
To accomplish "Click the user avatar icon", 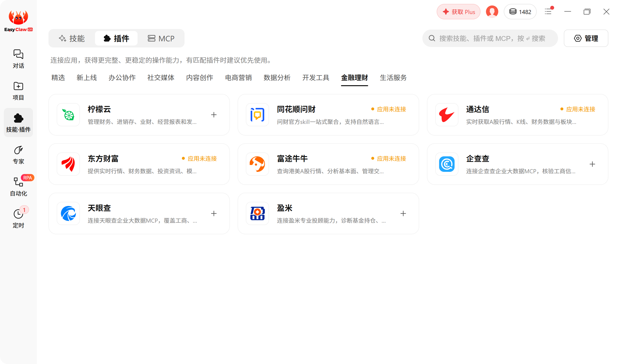I will pos(492,12).
